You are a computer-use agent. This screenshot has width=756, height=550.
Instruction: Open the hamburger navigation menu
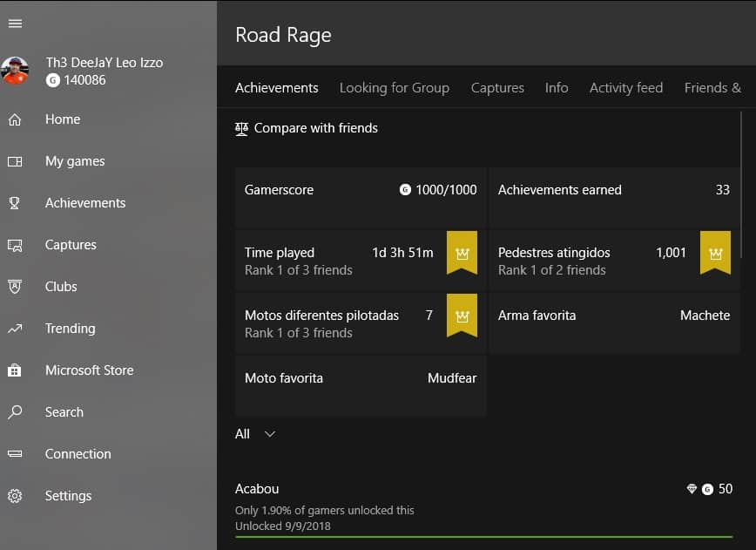coord(15,24)
